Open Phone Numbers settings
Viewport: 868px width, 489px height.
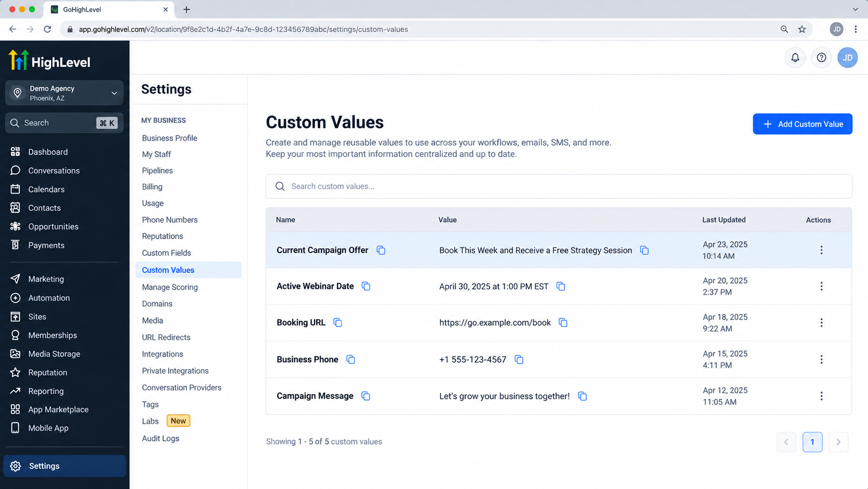pos(170,220)
